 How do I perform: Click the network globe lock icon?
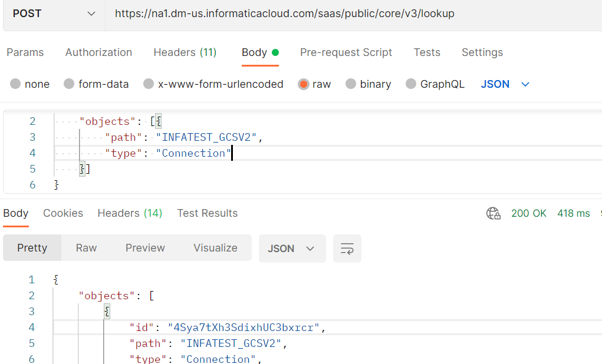point(494,213)
